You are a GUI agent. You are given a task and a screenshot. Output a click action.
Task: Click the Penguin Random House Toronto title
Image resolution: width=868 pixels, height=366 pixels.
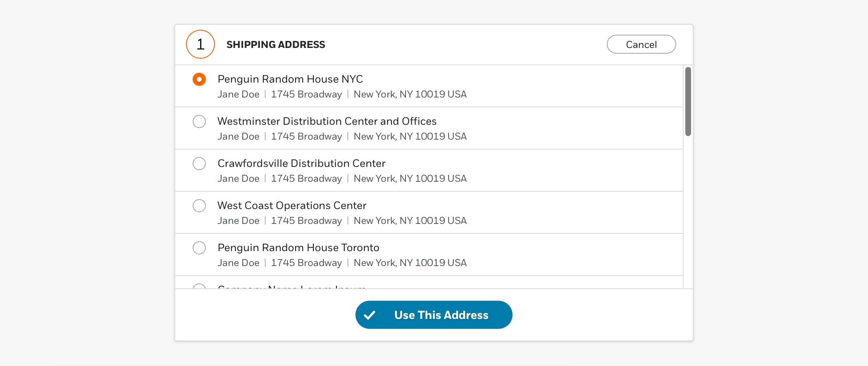(x=298, y=247)
